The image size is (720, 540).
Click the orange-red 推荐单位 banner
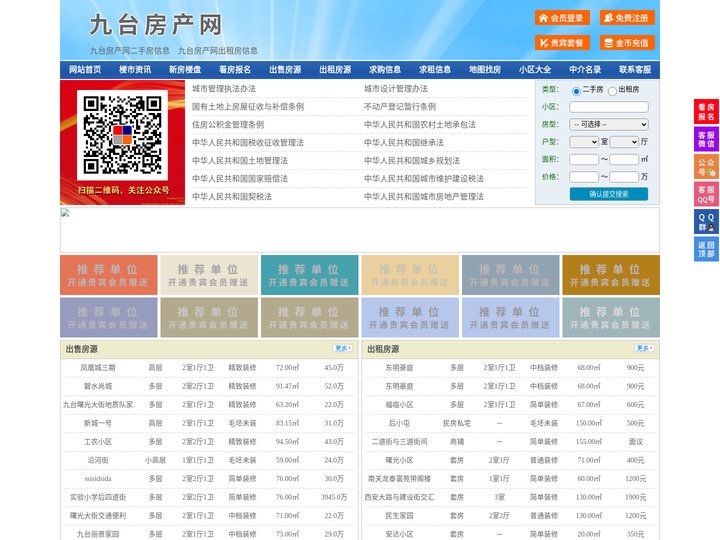pyautogui.click(x=109, y=275)
